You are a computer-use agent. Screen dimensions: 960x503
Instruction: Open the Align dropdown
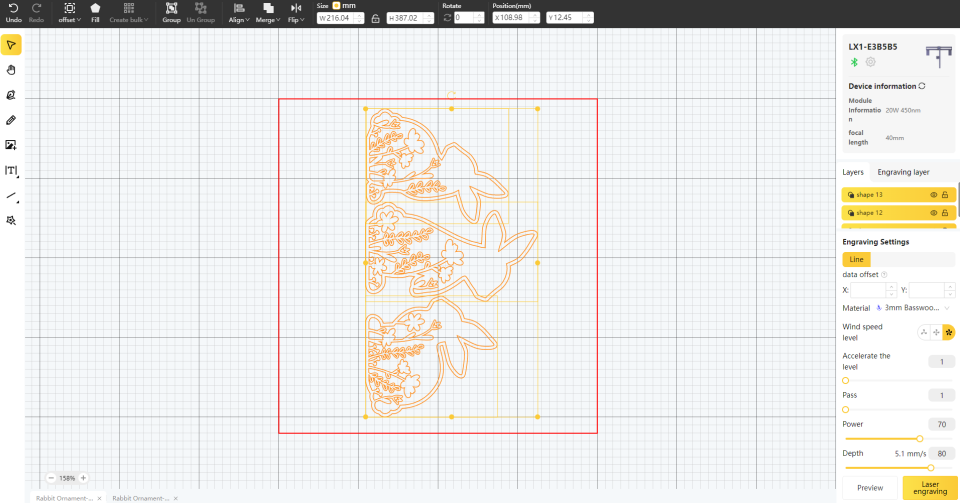click(239, 12)
